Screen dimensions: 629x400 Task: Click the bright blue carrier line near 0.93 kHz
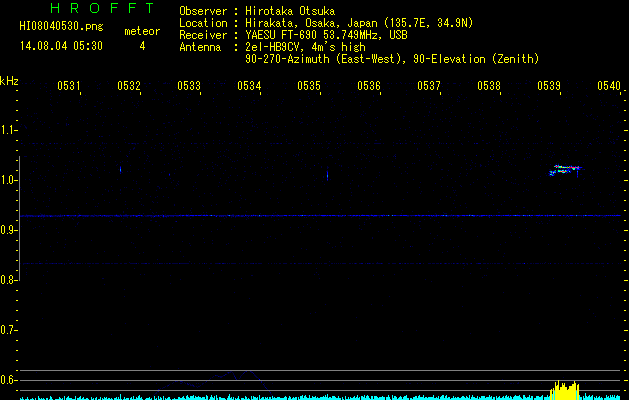(320, 216)
